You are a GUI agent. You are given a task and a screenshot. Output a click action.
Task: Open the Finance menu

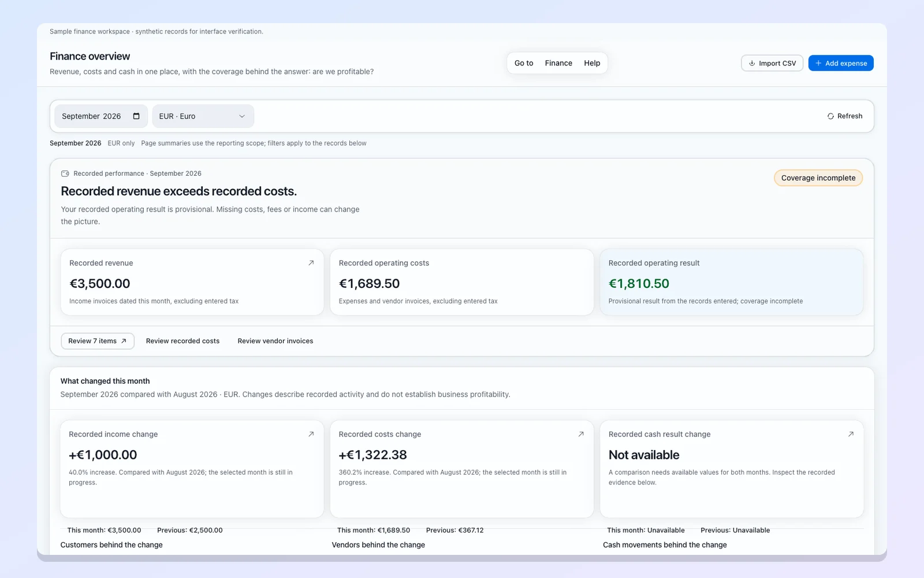click(x=558, y=63)
